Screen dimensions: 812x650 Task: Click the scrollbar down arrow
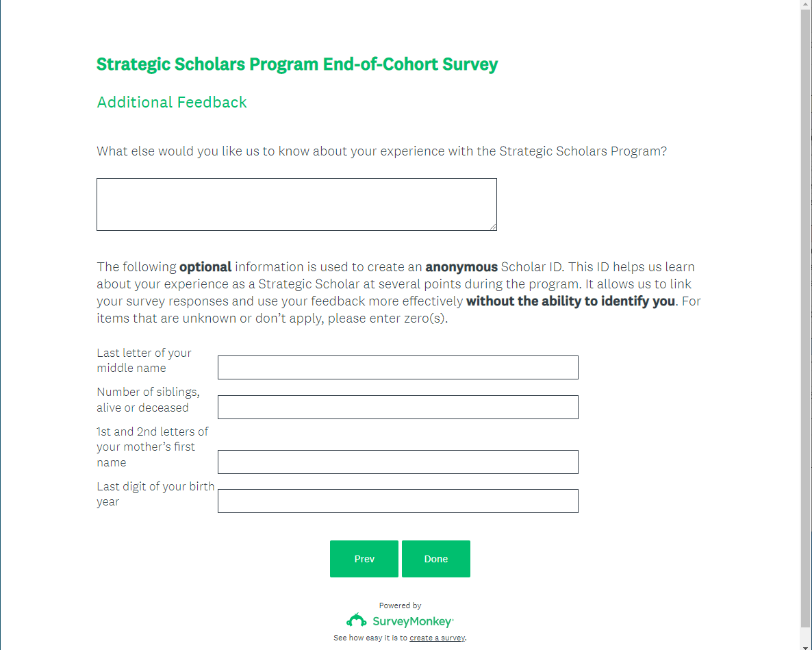click(806, 645)
